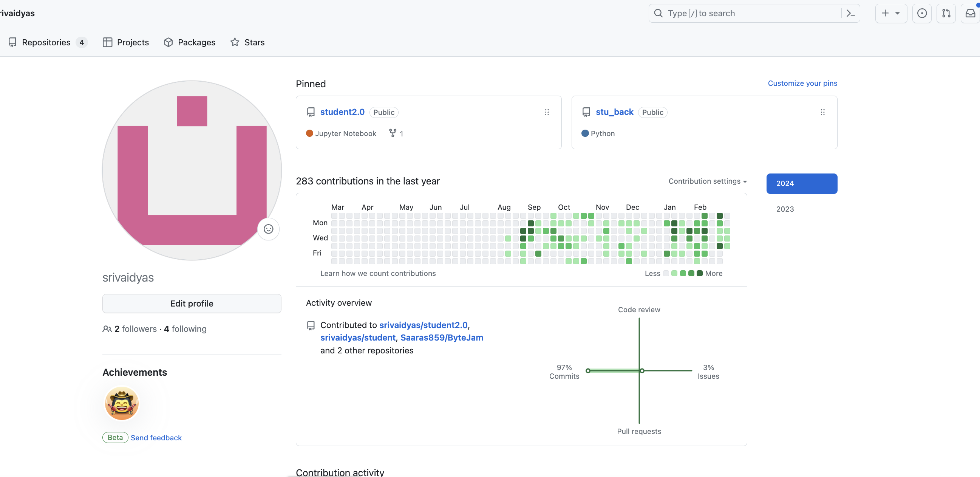Click the issues icon in header

coord(922,13)
